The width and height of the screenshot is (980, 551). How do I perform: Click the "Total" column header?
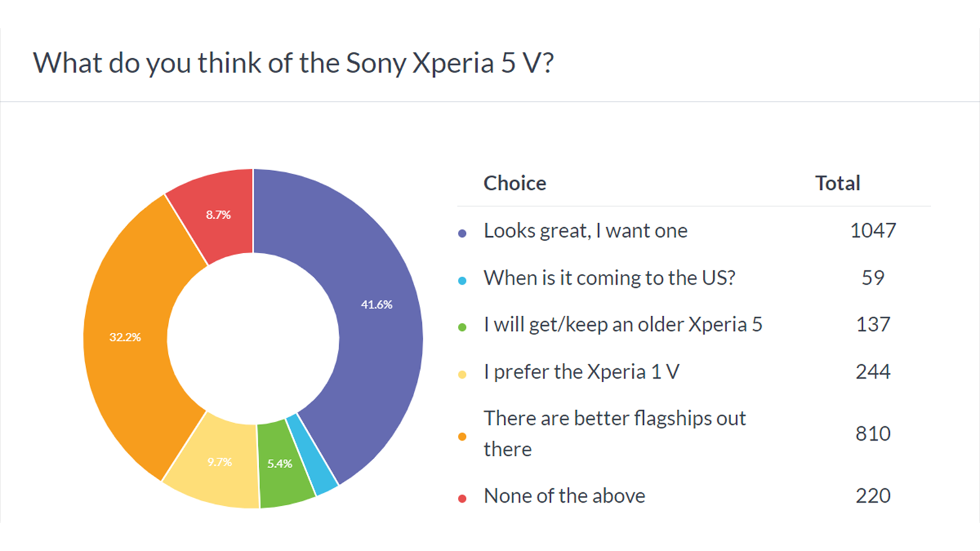point(838,183)
